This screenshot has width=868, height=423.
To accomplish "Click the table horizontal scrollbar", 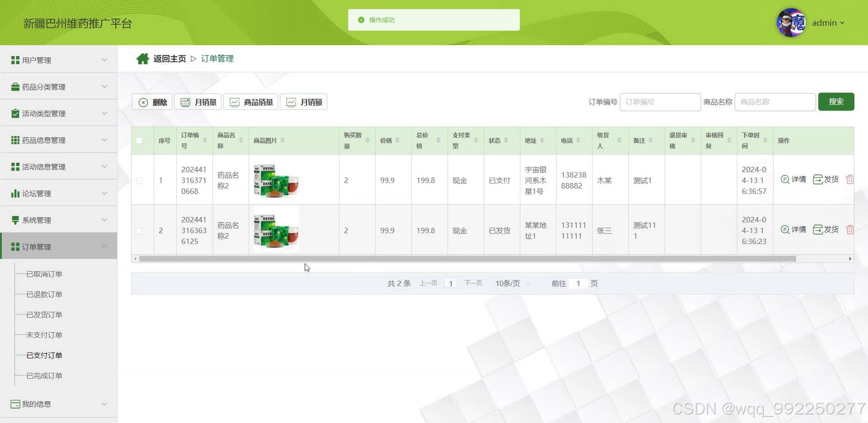I will coord(467,259).
